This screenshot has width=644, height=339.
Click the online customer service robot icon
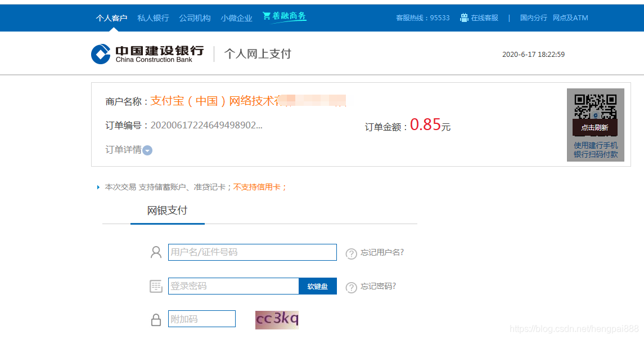[x=464, y=17]
